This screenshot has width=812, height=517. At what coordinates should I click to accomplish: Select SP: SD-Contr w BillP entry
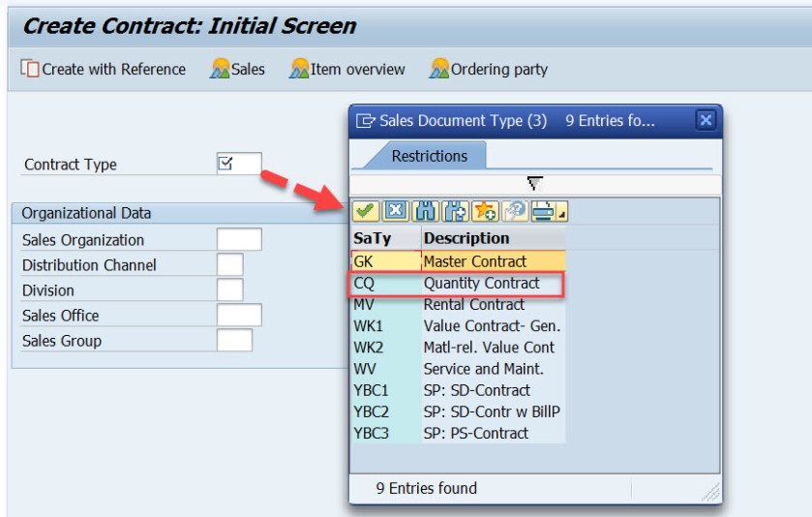[494, 411]
